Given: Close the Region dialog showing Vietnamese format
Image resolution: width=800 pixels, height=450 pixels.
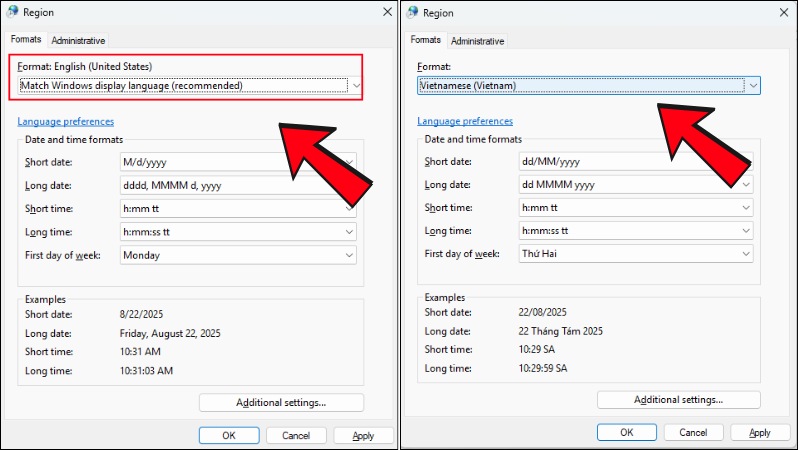Looking at the screenshot, I should 783,12.
